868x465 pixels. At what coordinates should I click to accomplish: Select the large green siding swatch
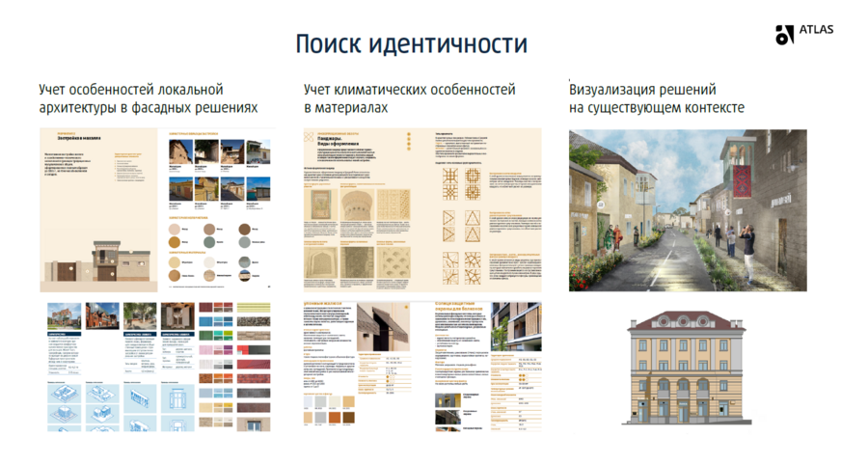click(x=206, y=336)
